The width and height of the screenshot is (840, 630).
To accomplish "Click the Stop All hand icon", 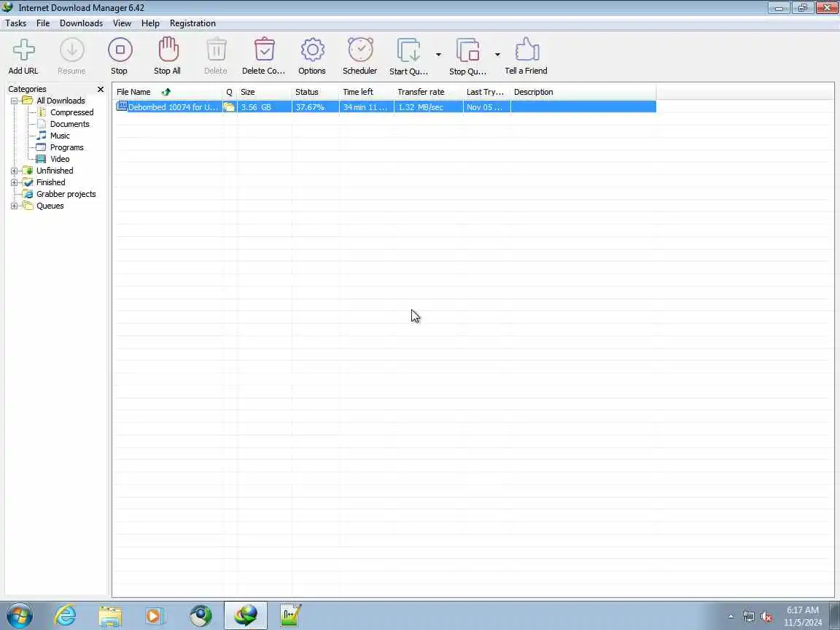I will click(x=168, y=50).
